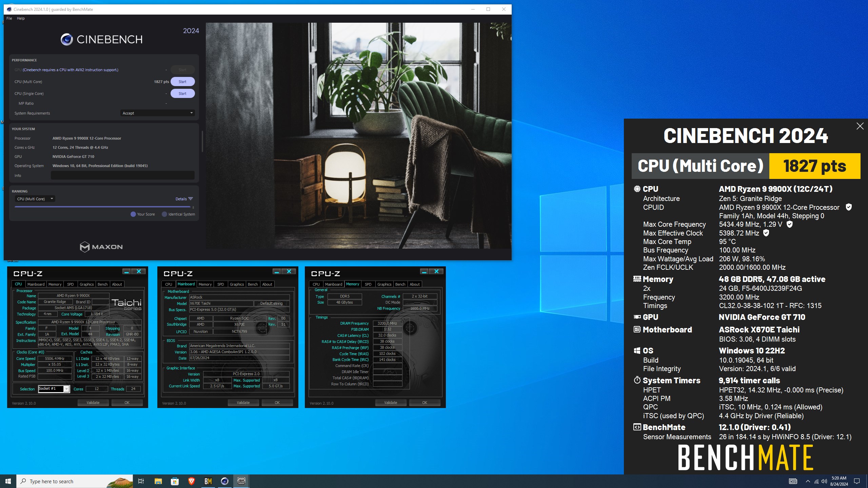Viewport: 868px width, 488px height.
Task: Click the Motherboard icon in BenchMate panel
Action: click(637, 329)
